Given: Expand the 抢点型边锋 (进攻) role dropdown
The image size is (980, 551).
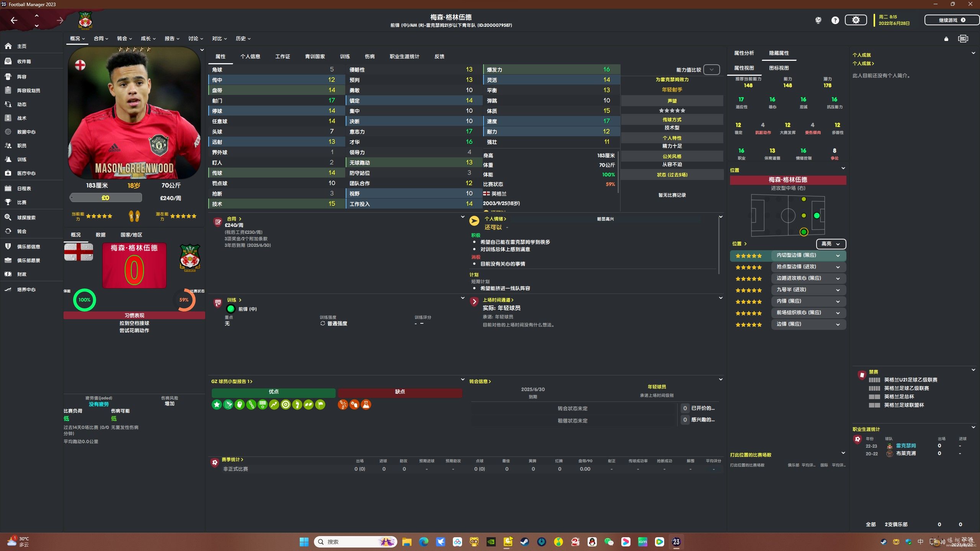Looking at the screenshot, I should click(808, 267).
